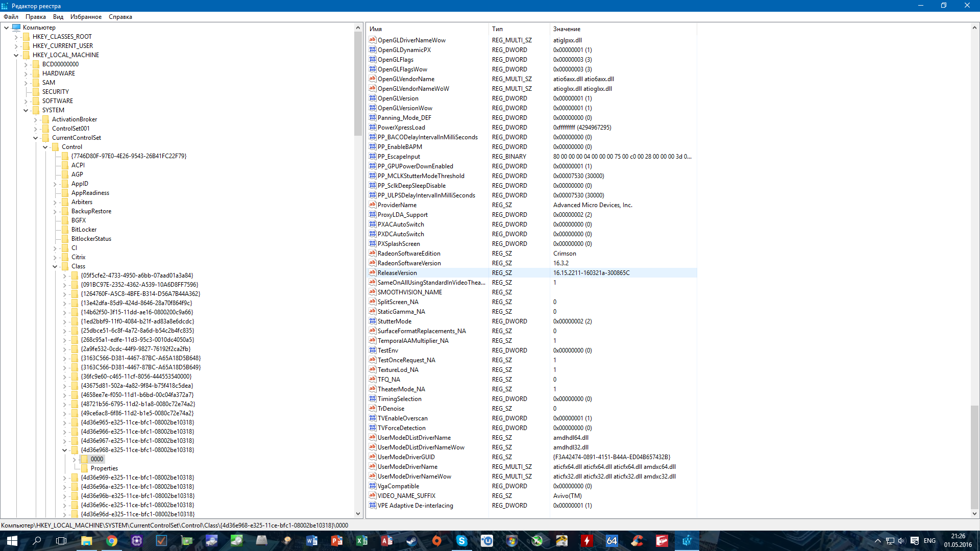Click the PP_EscapeInput binary value icon

tap(372, 156)
